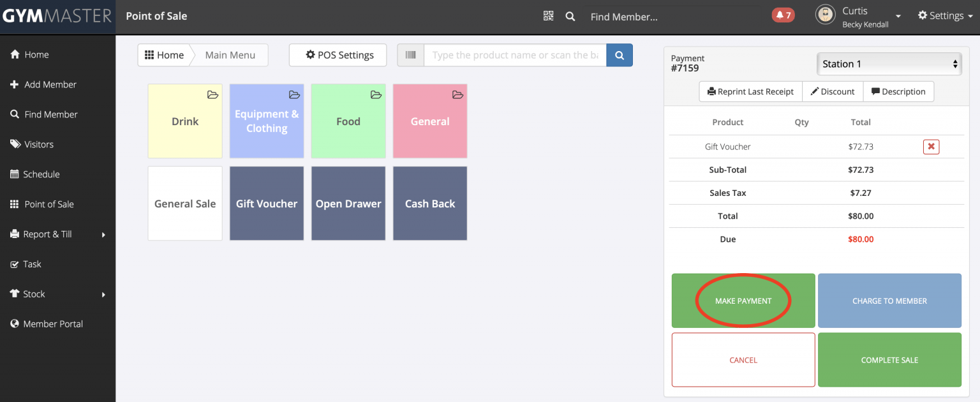Click the barcode icon beside product search
Viewport: 980px width, 402px height.
pyautogui.click(x=410, y=56)
